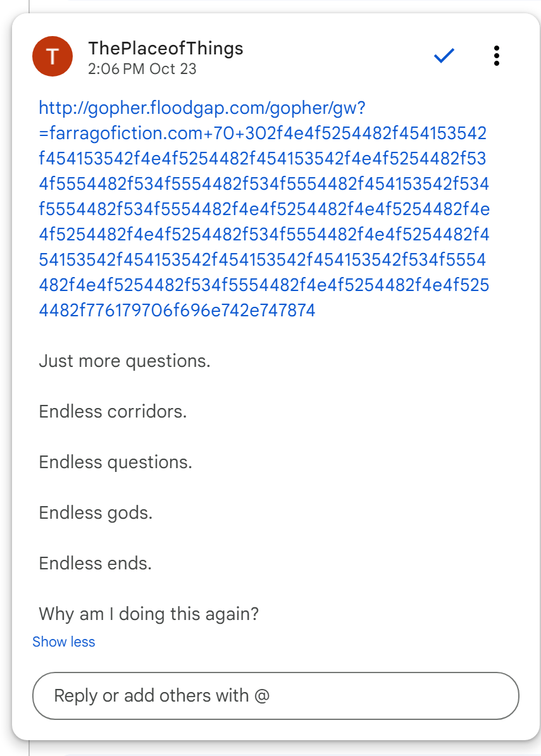Click the link line starting with f454153542f4e4f
The image size is (541, 756).
pos(263,159)
